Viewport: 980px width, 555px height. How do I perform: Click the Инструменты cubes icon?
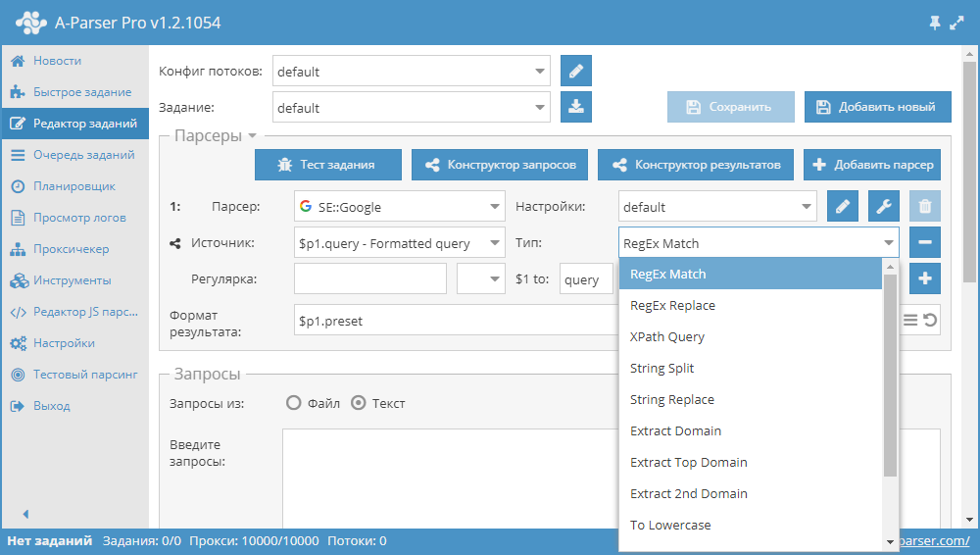19,280
